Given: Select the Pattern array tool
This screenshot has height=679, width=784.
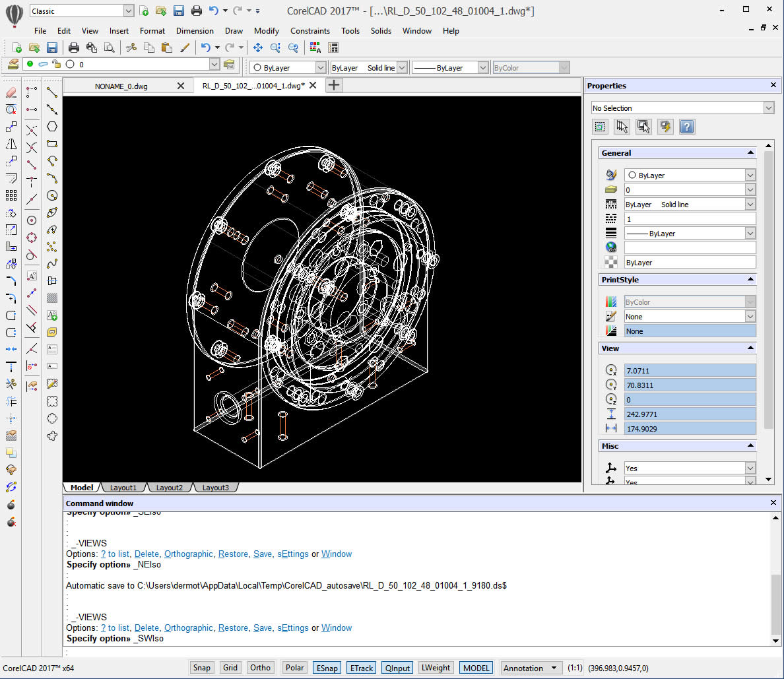Looking at the screenshot, I should (x=11, y=195).
